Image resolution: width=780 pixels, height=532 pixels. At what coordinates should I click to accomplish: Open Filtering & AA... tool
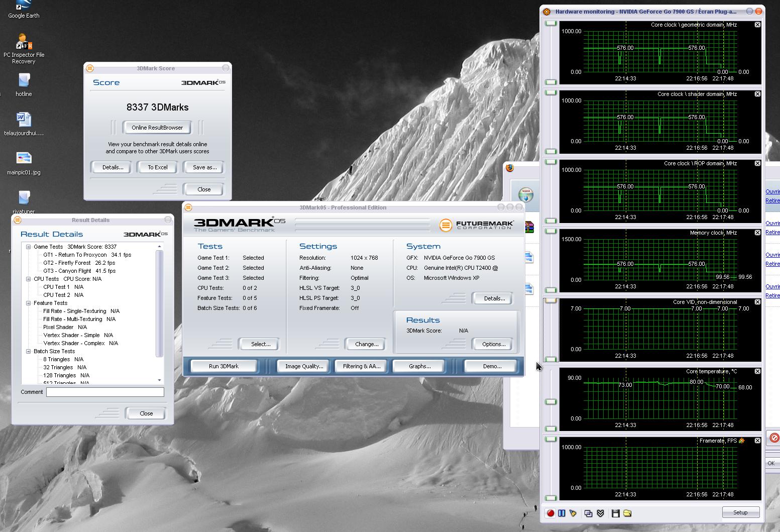pos(362,366)
